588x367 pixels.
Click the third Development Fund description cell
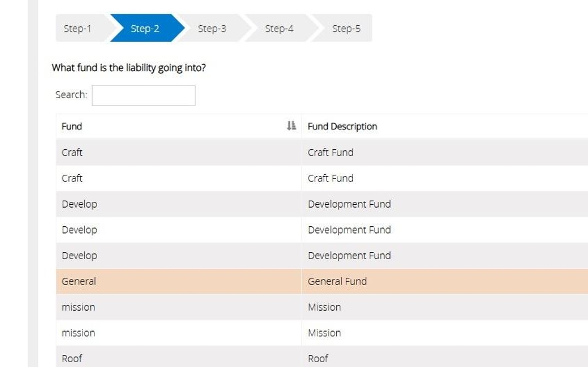pyautogui.click(x=349, y=255)
